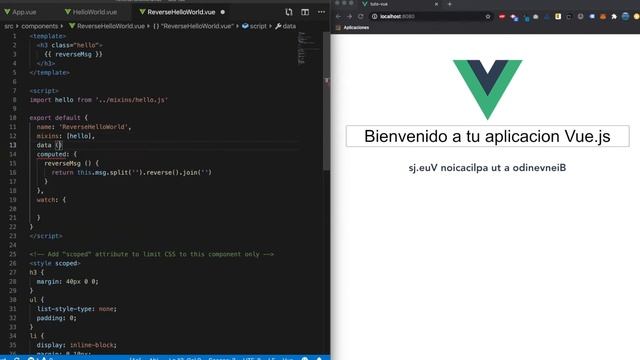Click "list-style-type: none;" line
The image size is (640, 360).
[77, 309]
